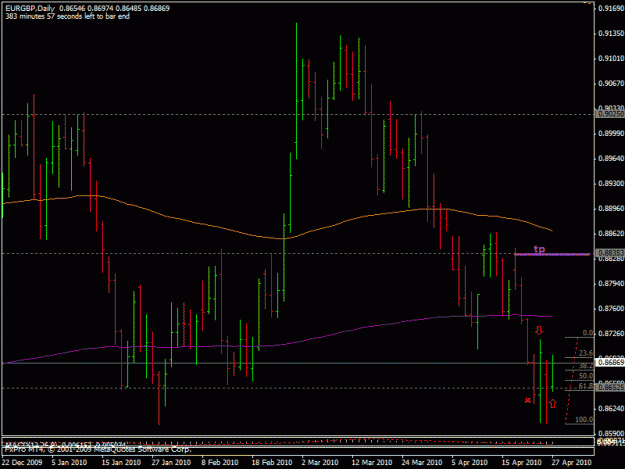
Task: Click the Fibonacci 100.0 level label
Action: point(584,420)
